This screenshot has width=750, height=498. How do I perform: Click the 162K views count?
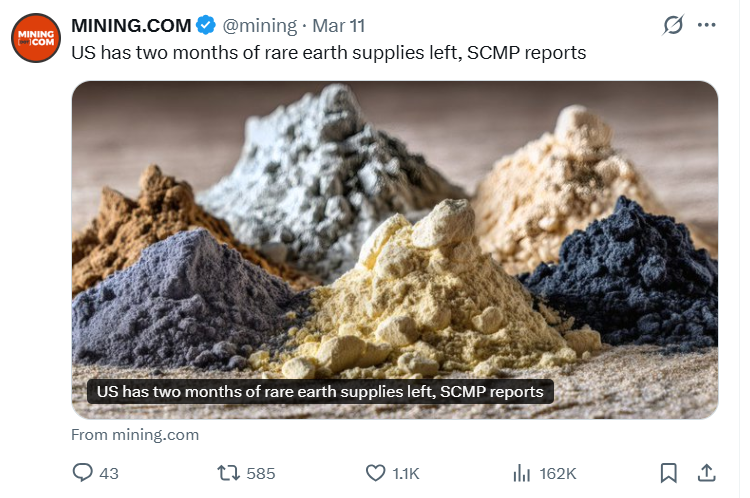tap(557, 473)
